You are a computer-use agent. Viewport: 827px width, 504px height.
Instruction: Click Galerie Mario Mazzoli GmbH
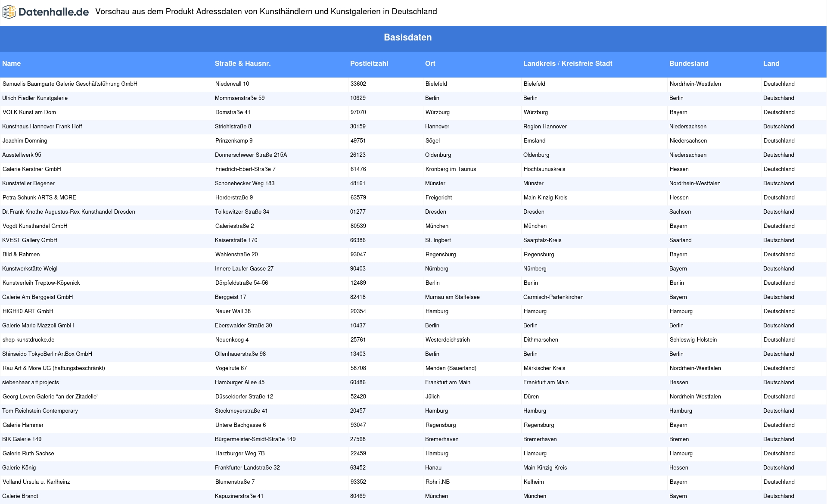(x=38, y=326)
